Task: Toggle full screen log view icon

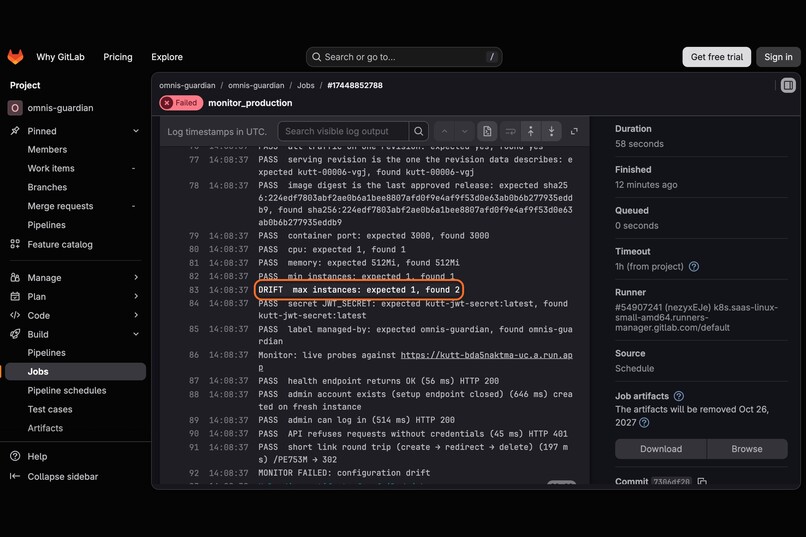Action: (574, 132)
